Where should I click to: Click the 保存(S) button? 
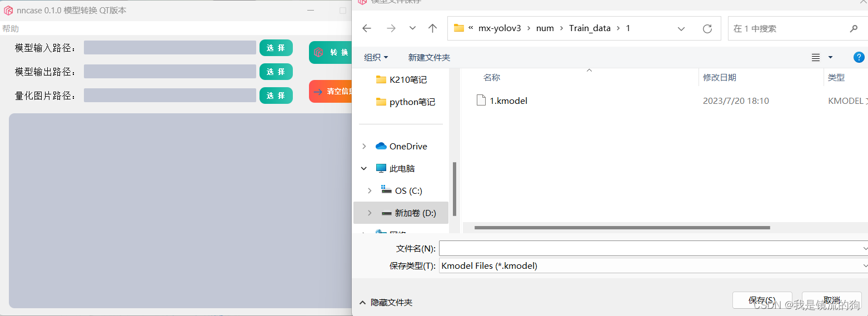pyautogui.click(x=762, y=300)
